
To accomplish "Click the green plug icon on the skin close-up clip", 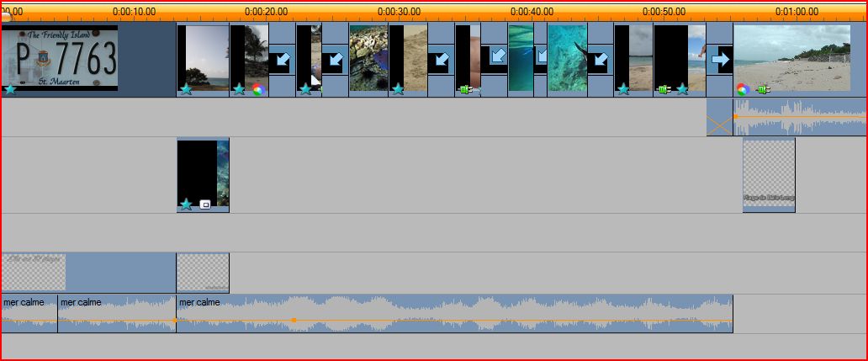I will tap(466, 89).
